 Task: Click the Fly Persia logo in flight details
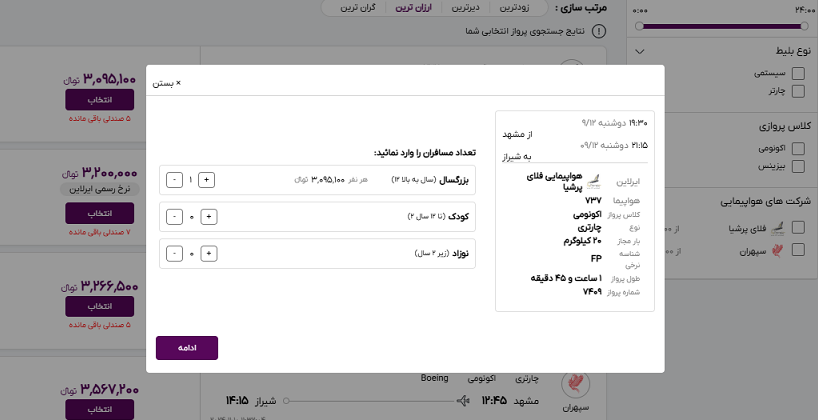pos(593,181)
